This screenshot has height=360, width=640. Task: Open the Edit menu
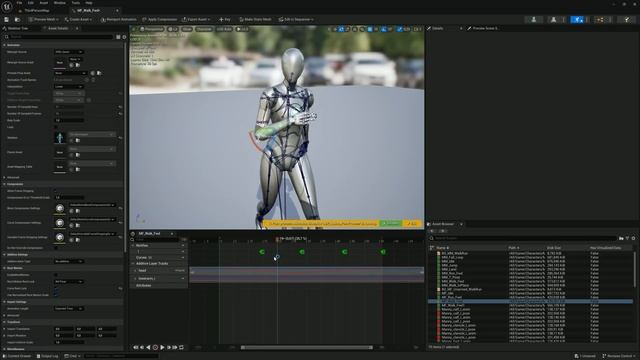(31, 3)
